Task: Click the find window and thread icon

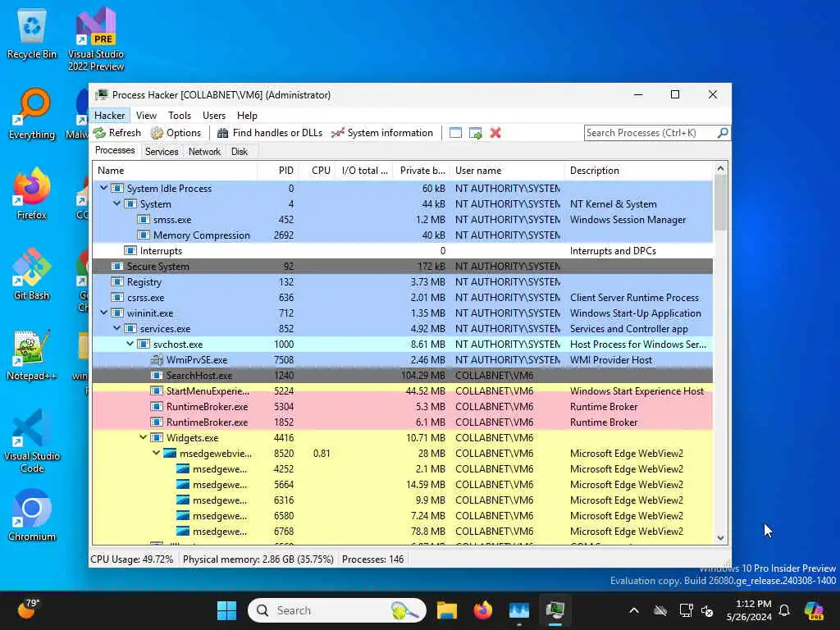Action: point(475,133)
